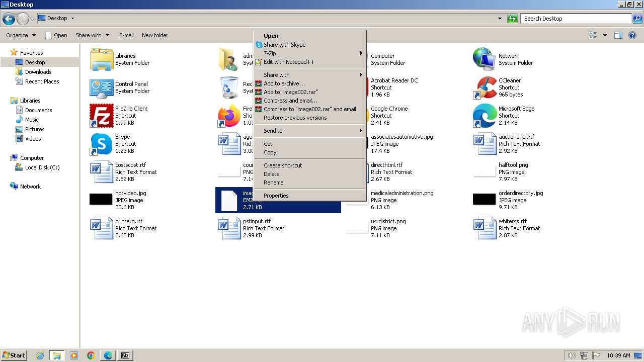The width and height of the screenshot is (644, 362).
Task: Open the Organize dropdown menu
Action: click(x=21, y=35)
